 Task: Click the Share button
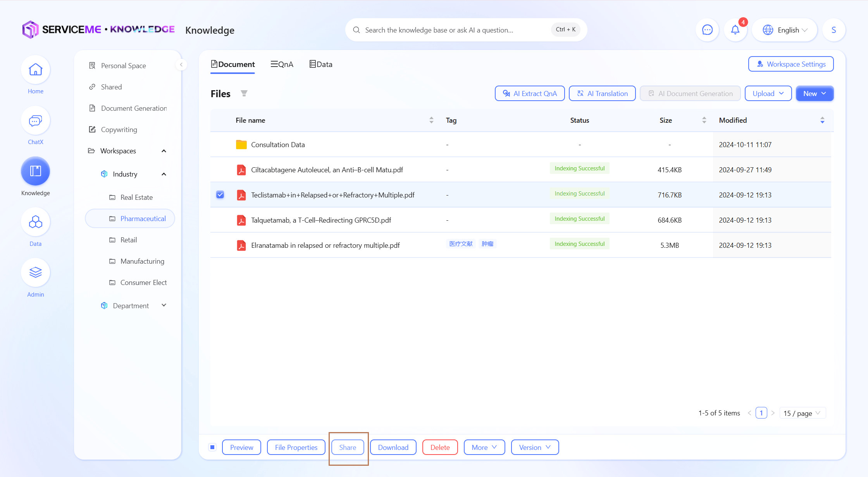pyautogui.click(x=348, y=447)
